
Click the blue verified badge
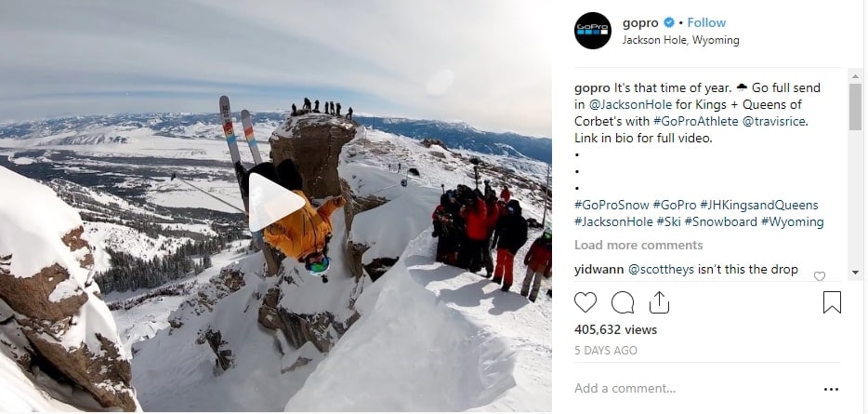[x=669, y=22]
